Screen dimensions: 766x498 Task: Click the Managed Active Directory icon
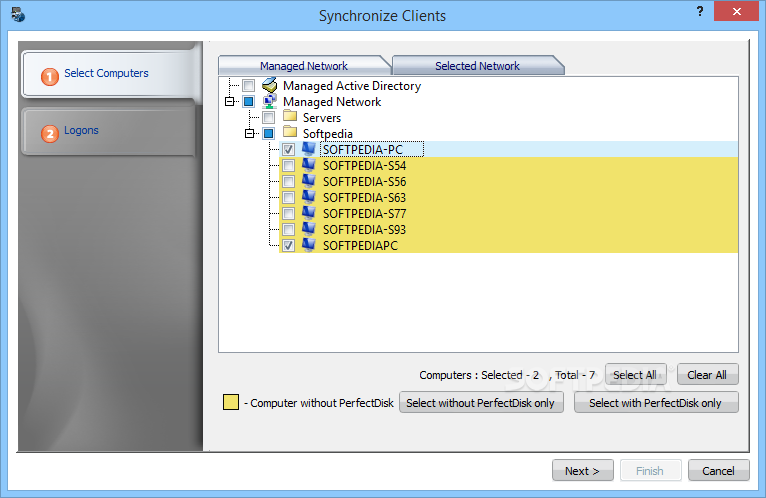click(x=270, y=85)
